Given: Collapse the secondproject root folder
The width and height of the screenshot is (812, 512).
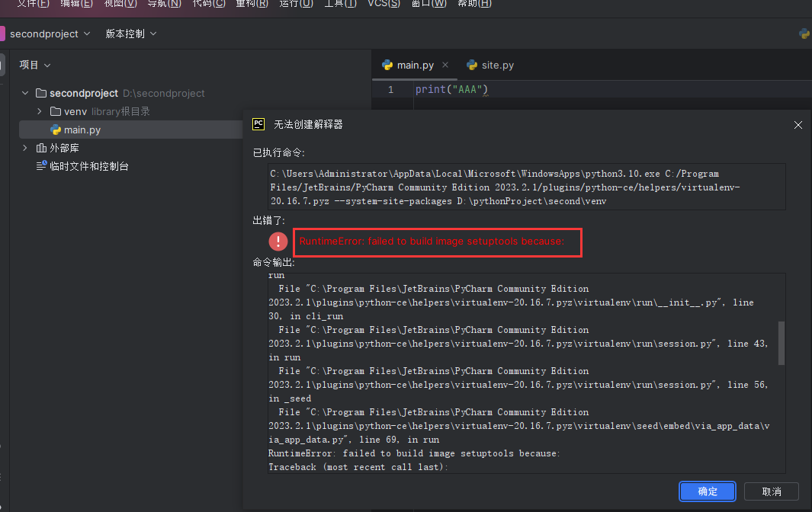Looking at the screenshot, I should click(x=25, y=93).
